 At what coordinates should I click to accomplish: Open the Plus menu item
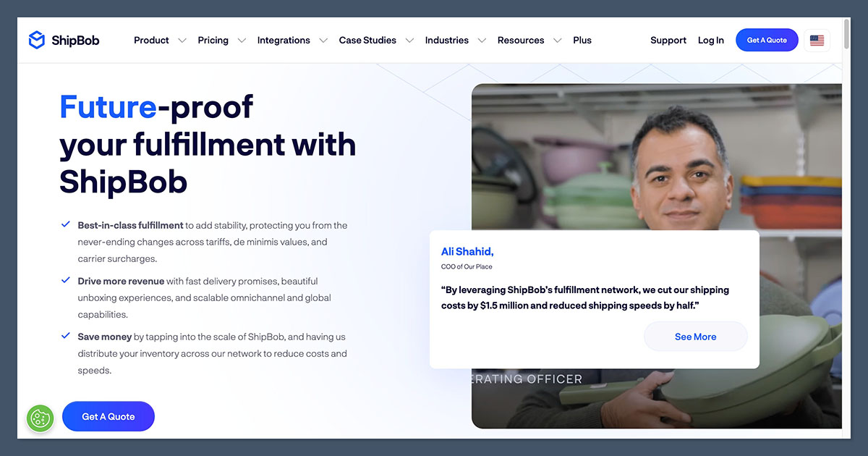coord(582,41)
